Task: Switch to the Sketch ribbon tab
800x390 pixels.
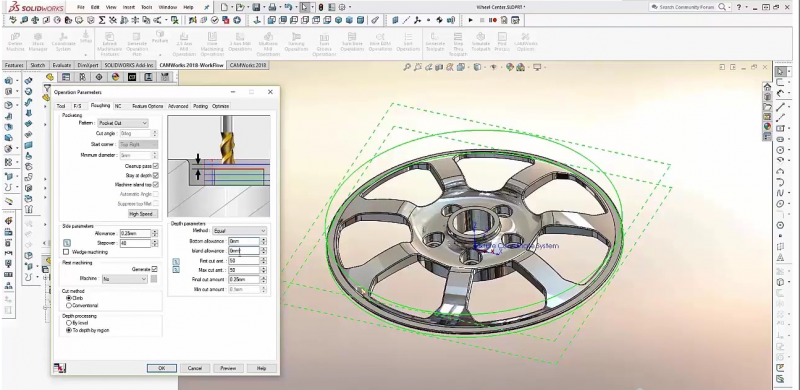Action: pyautogui.click(x=38, y=65)
